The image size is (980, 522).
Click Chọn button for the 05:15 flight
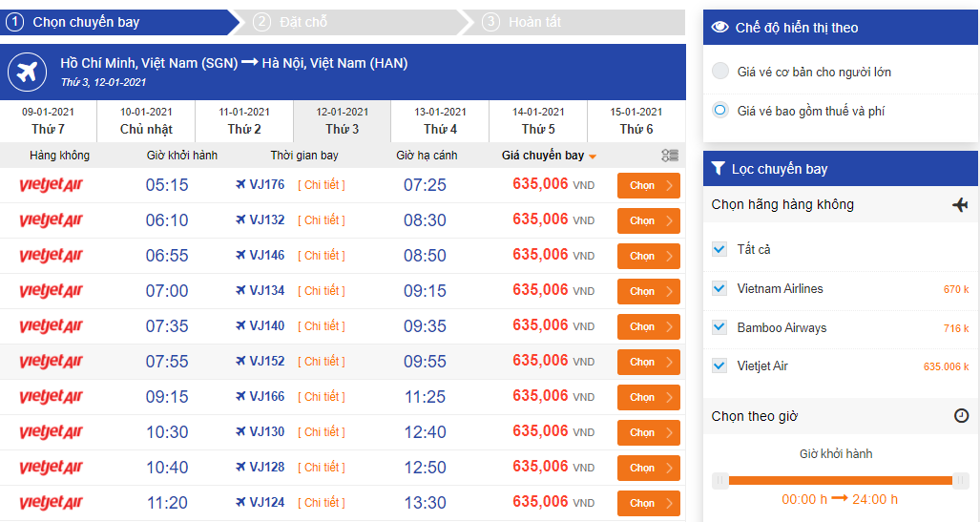tap(649, 186)
